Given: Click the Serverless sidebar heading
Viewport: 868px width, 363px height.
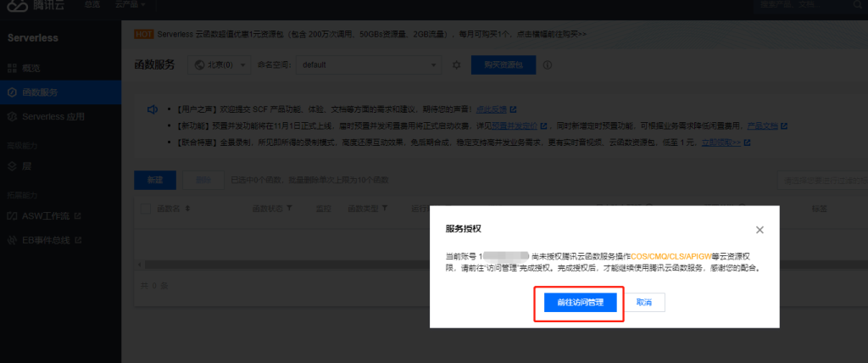Looking at the screenshot, I should [33, 38].
